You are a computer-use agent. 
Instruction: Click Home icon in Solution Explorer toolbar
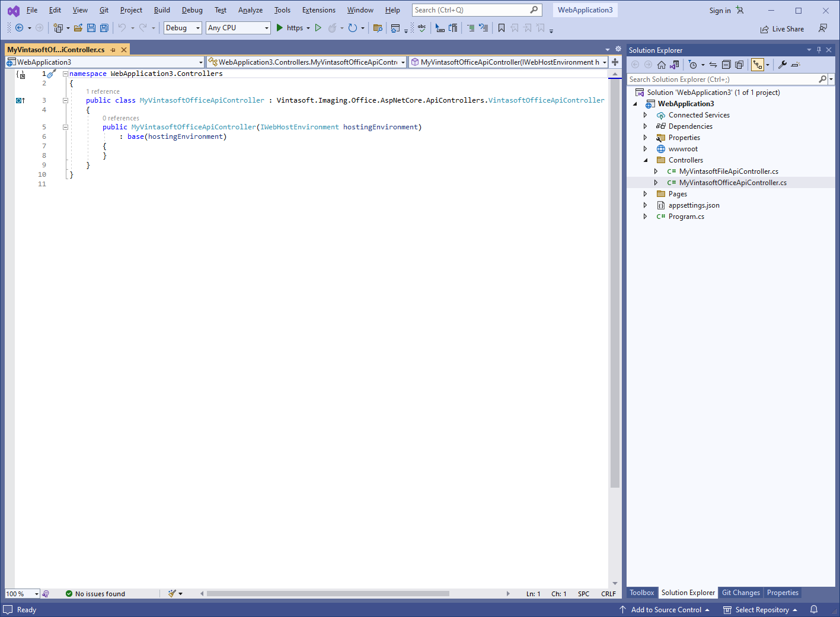[x=662, y=65]
